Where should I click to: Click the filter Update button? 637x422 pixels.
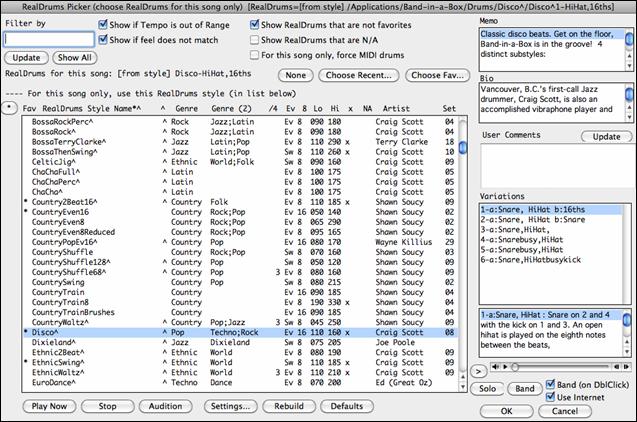coord(26,58)
